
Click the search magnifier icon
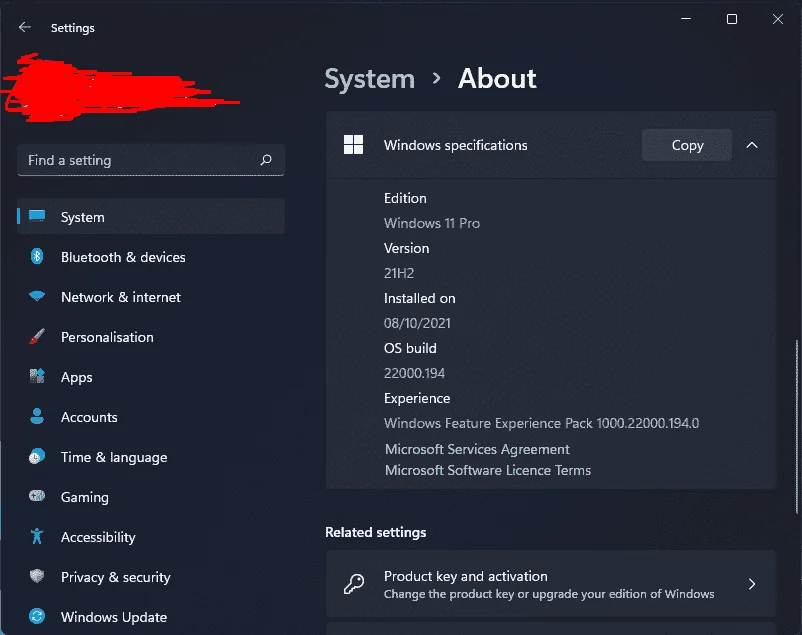266,160
